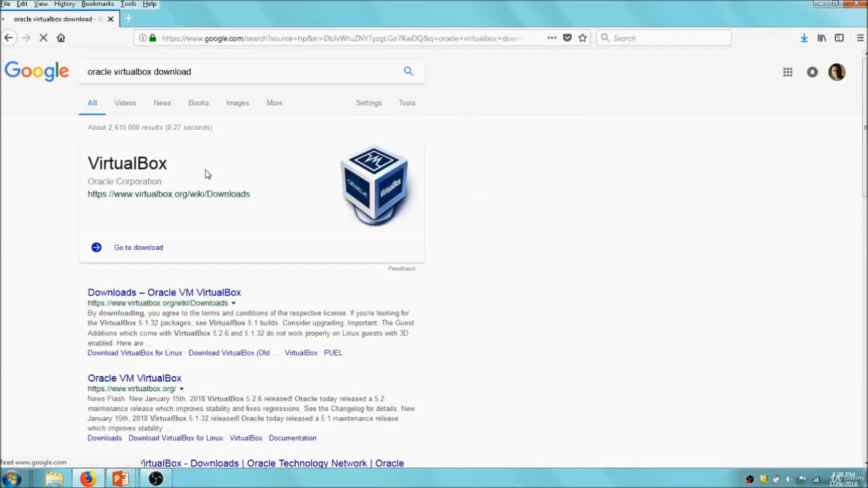Save page to Pocket
Screen dimensions: 868x488
point(568,38)
